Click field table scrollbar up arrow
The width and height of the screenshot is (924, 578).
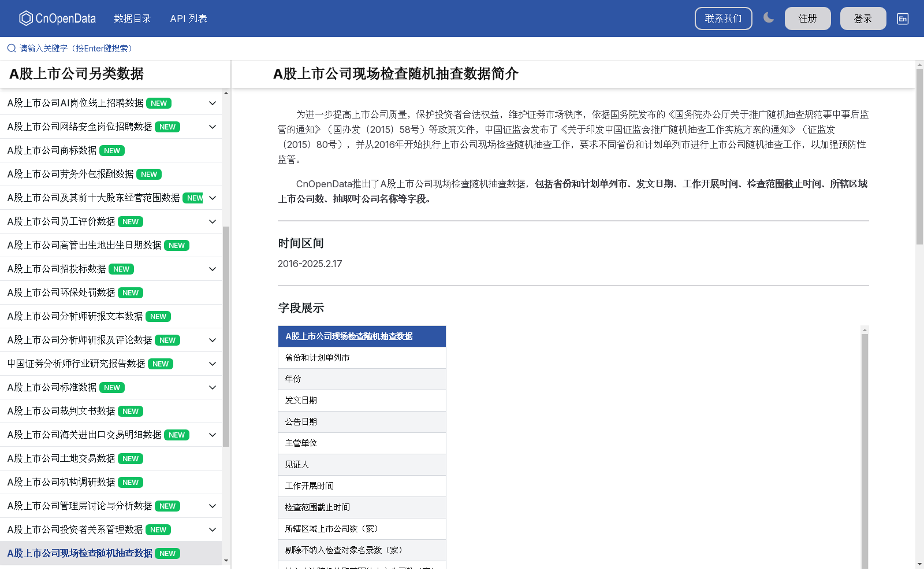(x=865, y=330)
